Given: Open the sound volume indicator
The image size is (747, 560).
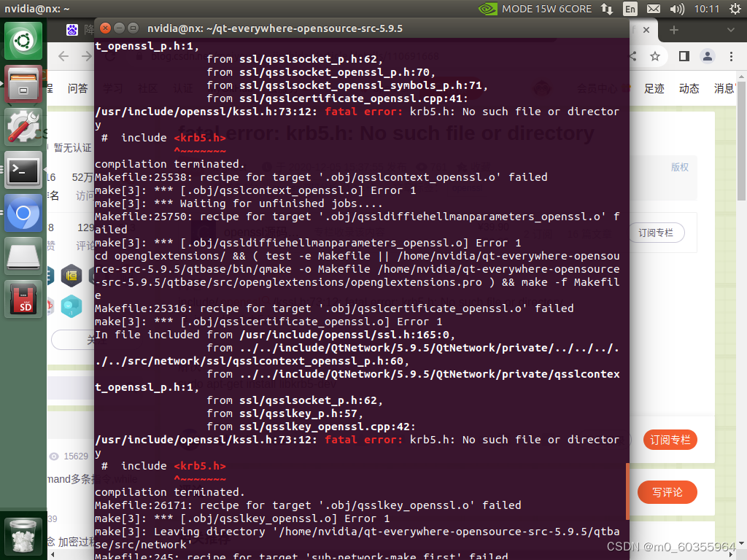Looking at the screenshot, I should pos(676,9).
